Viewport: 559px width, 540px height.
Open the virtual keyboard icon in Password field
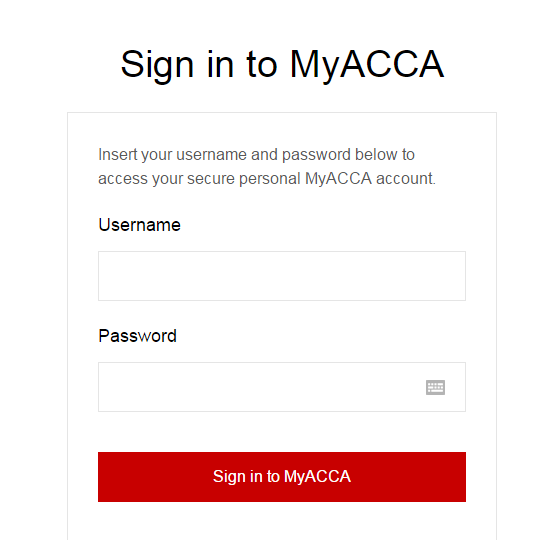pos(435,387)
